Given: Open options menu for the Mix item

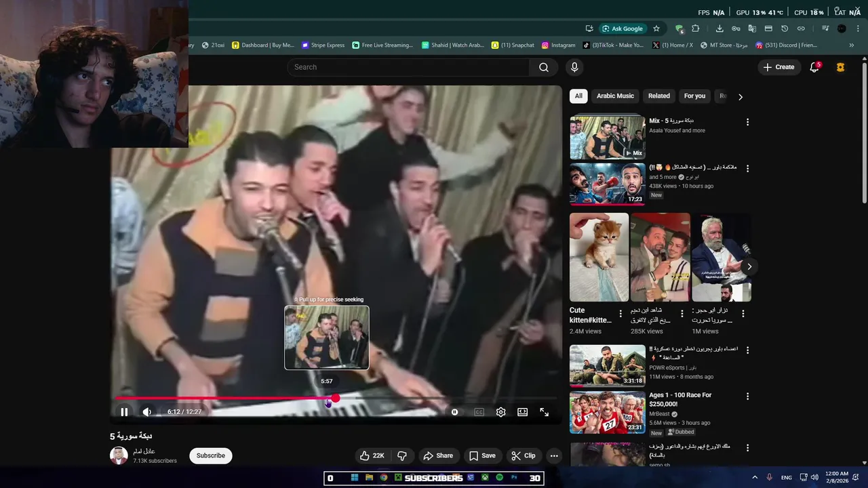Looking at the screenshot, I should [747, 122].
